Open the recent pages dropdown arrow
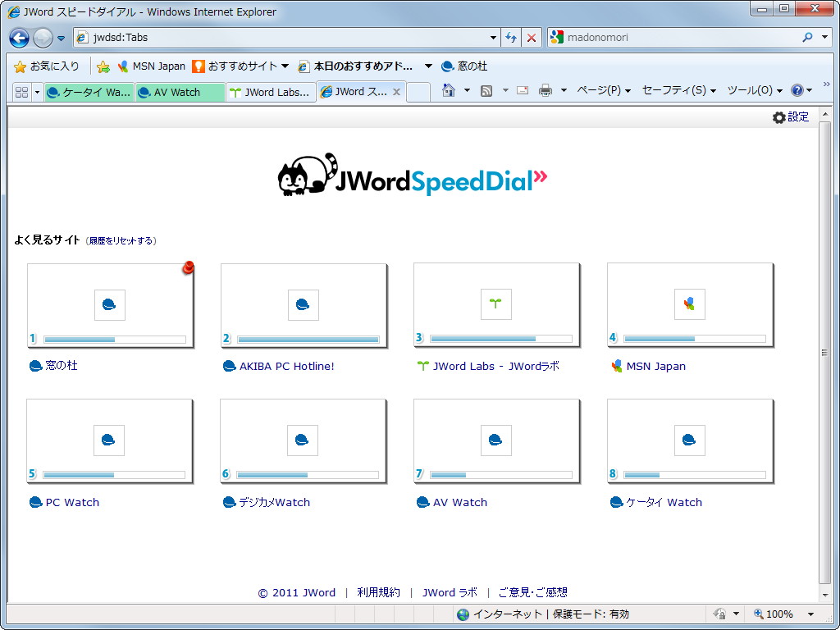The image size is (840, 630). 61,38
